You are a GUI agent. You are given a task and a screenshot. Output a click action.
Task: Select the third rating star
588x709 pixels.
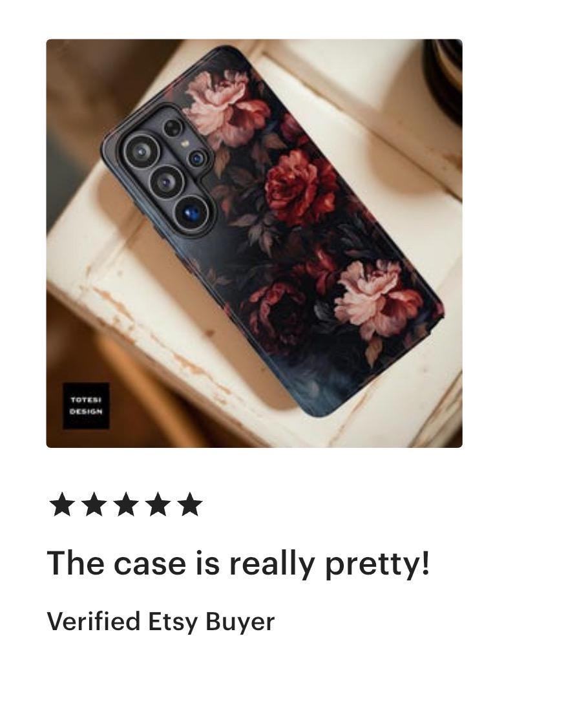(125, 505)
